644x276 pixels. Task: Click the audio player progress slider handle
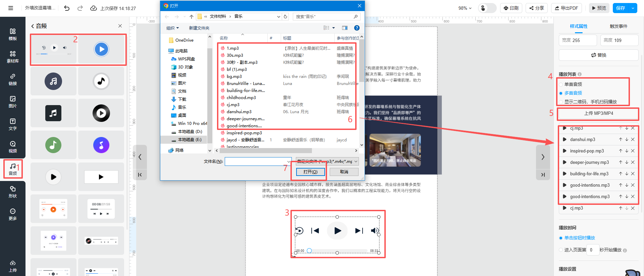pos(309,251)
